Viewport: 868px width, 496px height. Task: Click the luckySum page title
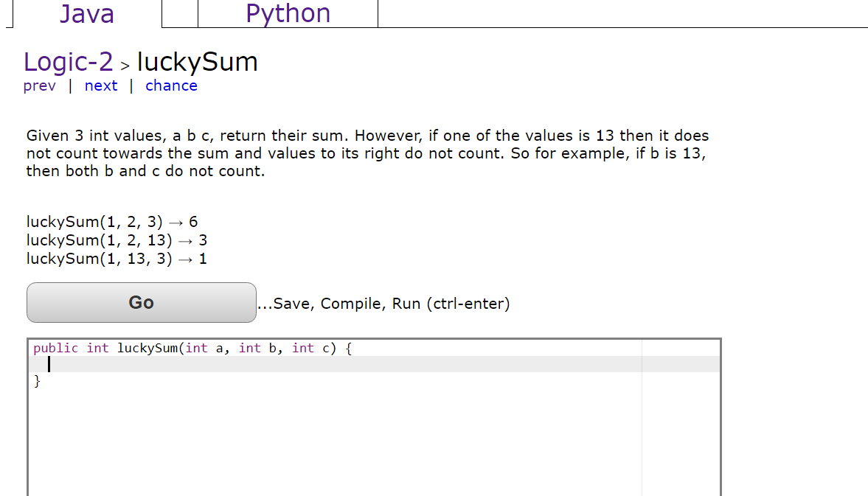pos(197,62)
